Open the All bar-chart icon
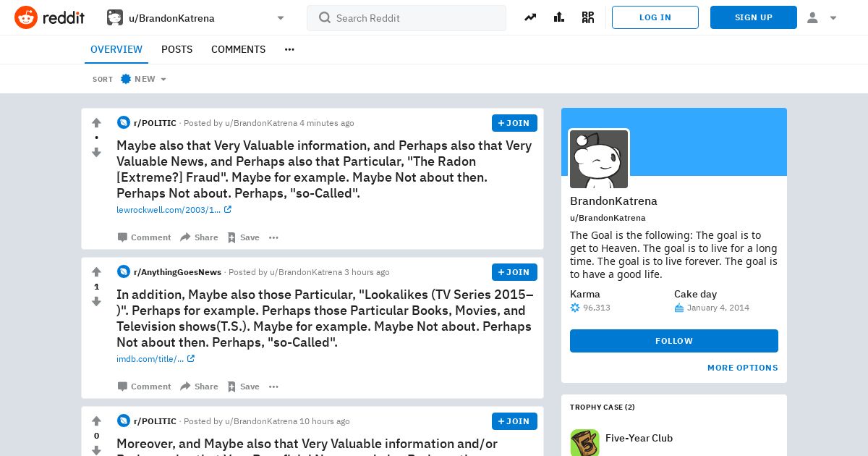The width and height of the screenshot is (868, 456). (x=559, y=17)
